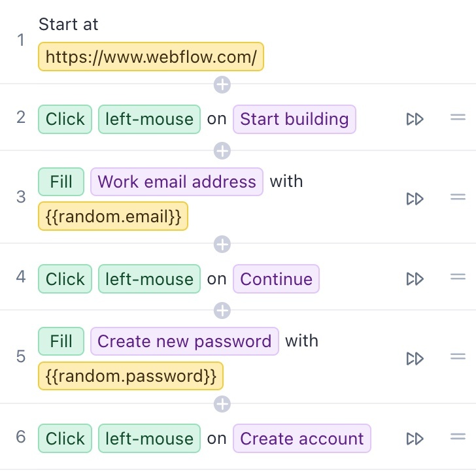476x472 pixels.
Task: Edit the {{random.email}} value
Action: coord(113,216)
